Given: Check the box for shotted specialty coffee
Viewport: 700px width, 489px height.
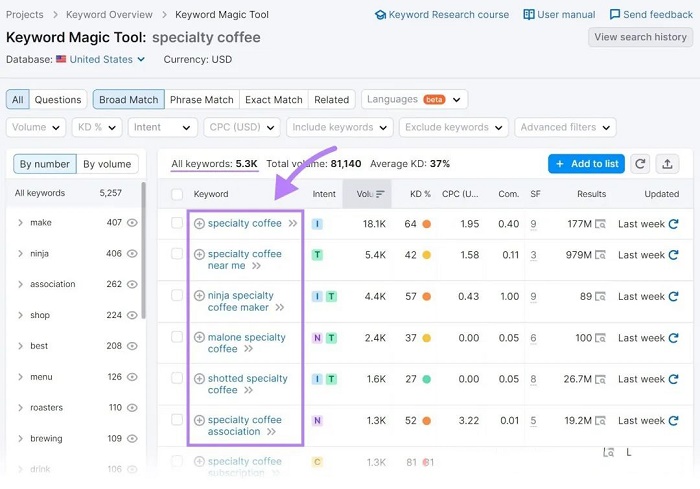Looking at the screenshot, I should click(x=177, y=378).
